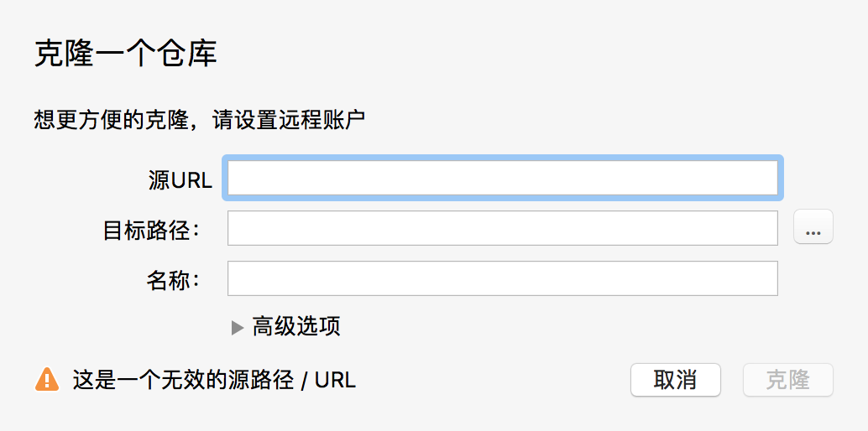
Task: Click the orange warning triangle icon
Action: tap(47, 380)
